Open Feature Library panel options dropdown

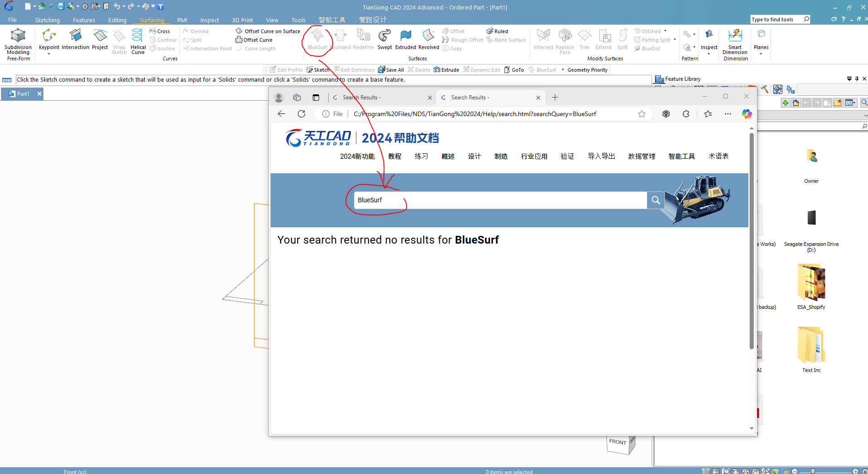tap(849, 79)
